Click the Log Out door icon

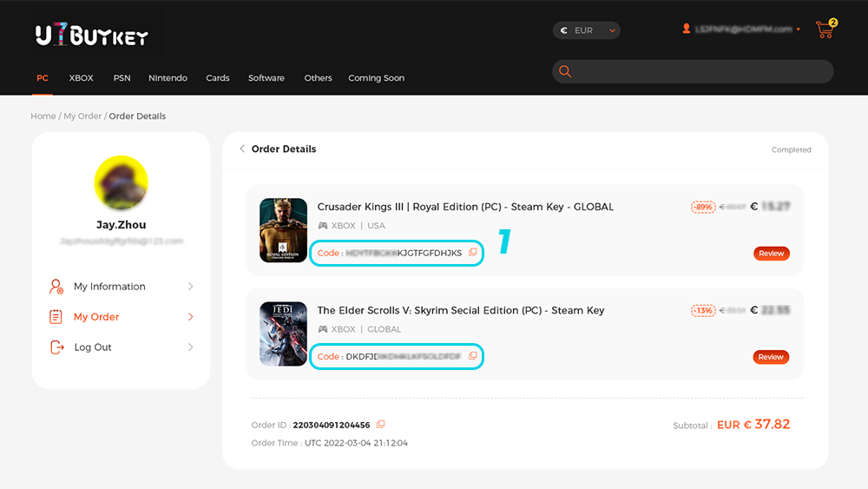click(x=57, y=347)
